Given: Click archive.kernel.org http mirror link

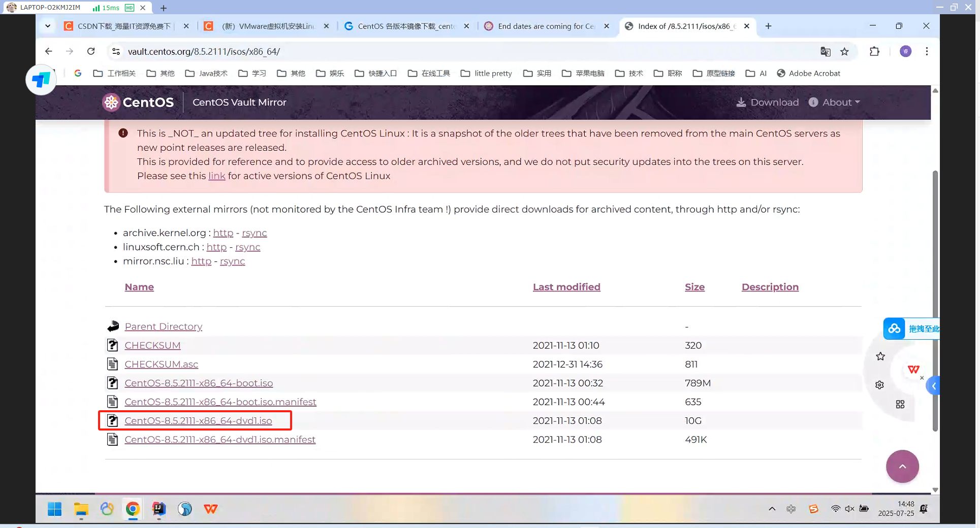Looking at the screenshot, I should pyautogui.click(x=223, y=233).
